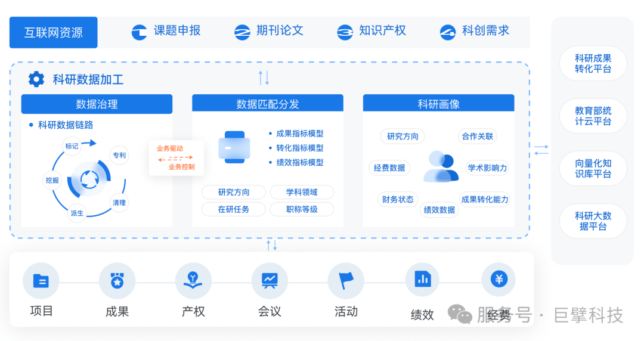Select the 职称等级 pill
644x341 pixels.
(x=302, y=209)
